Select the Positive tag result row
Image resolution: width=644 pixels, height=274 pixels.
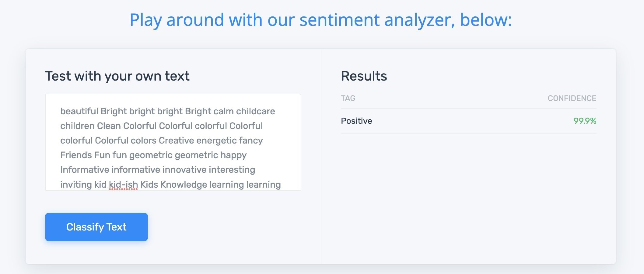tap(468, 121)
